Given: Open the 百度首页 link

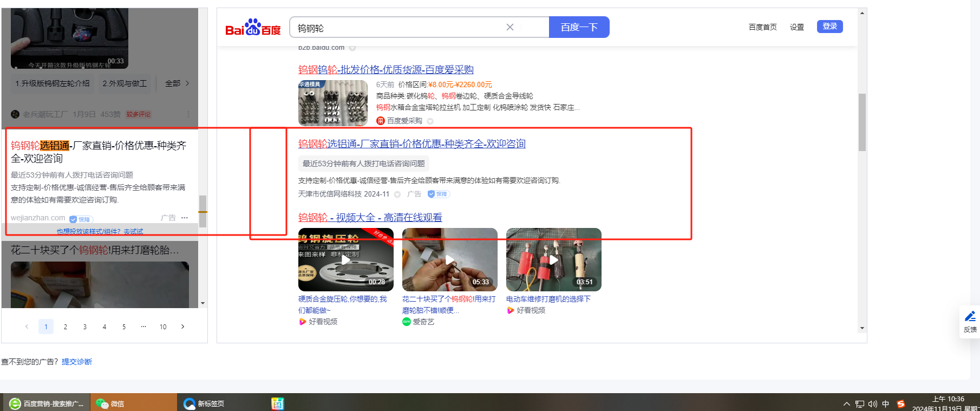Looking at the screenshot, I should click(x=763, y=27).
